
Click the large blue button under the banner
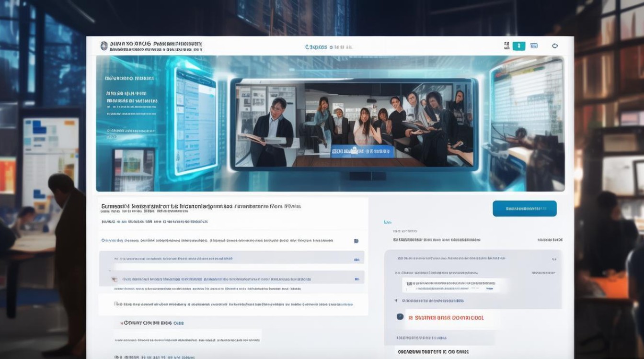pyautogui.click(x=524, y=209)
